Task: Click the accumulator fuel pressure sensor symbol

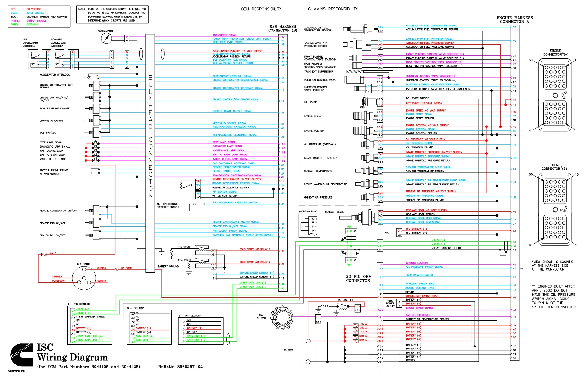Action: [x=361, y=45]
